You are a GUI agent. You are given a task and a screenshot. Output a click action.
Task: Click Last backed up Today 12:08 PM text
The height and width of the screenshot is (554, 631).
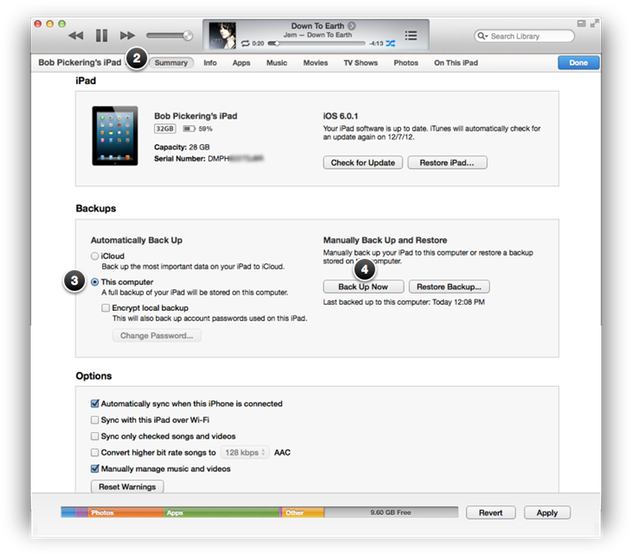coord(404,302)
